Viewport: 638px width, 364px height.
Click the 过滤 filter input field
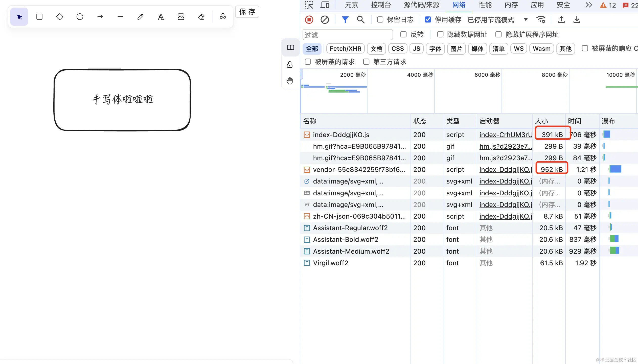348,35
